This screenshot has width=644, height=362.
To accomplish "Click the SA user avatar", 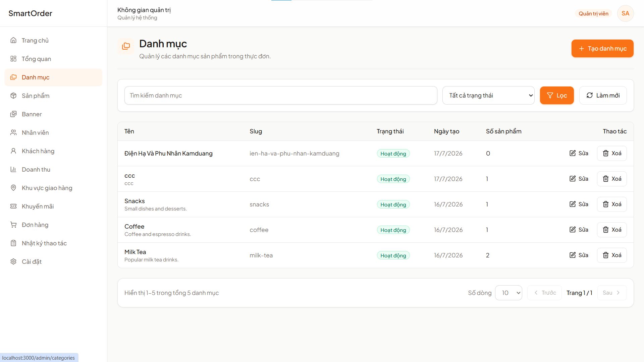I will (625, 13).
